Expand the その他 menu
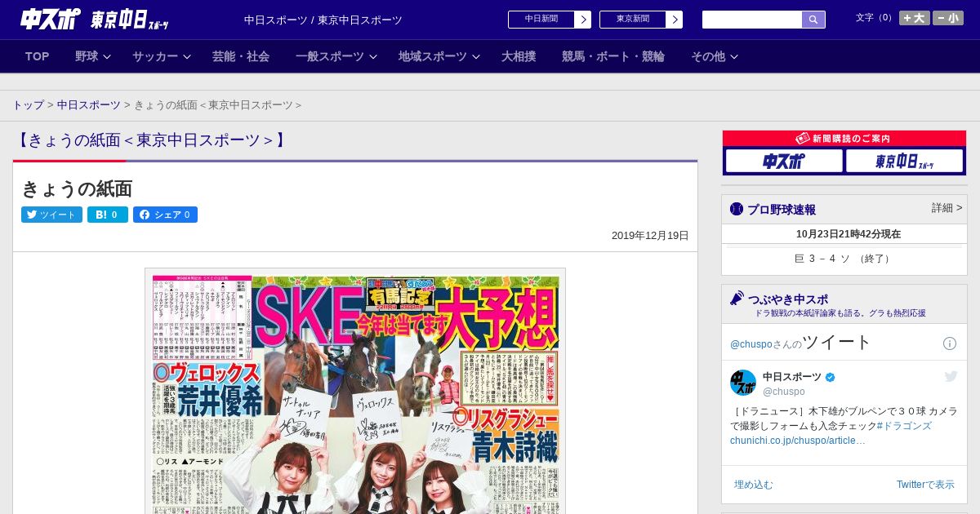The height and width of the screenshot is (514, 980). (x=715, y=56)
